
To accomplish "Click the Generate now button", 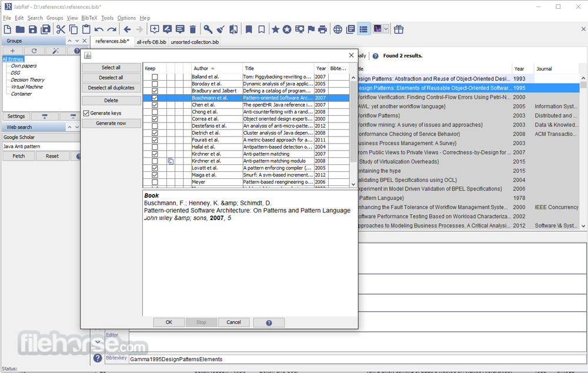I will [x=111, y=123].
